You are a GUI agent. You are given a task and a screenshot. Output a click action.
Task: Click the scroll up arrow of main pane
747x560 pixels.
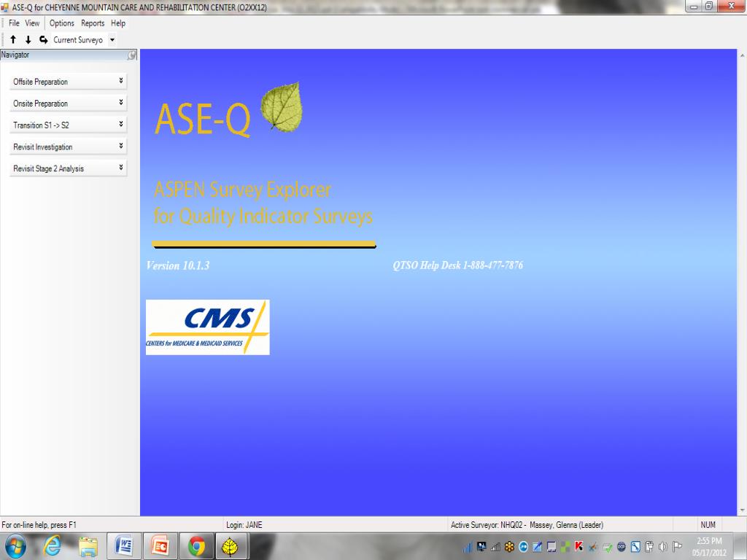tap(742, 55)
